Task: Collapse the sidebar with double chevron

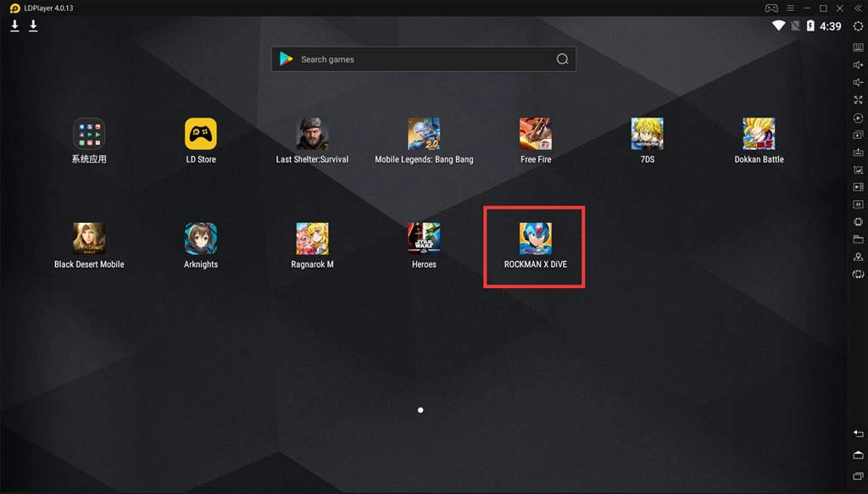Action: pyautogui.click(x=859, y=8)
